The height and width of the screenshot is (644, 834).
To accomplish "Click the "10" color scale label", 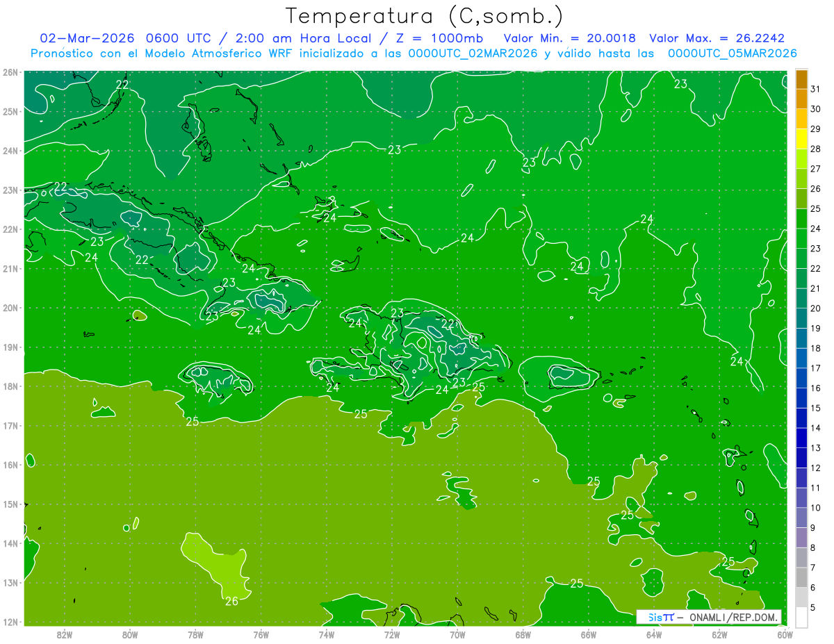I will [815, 508].
